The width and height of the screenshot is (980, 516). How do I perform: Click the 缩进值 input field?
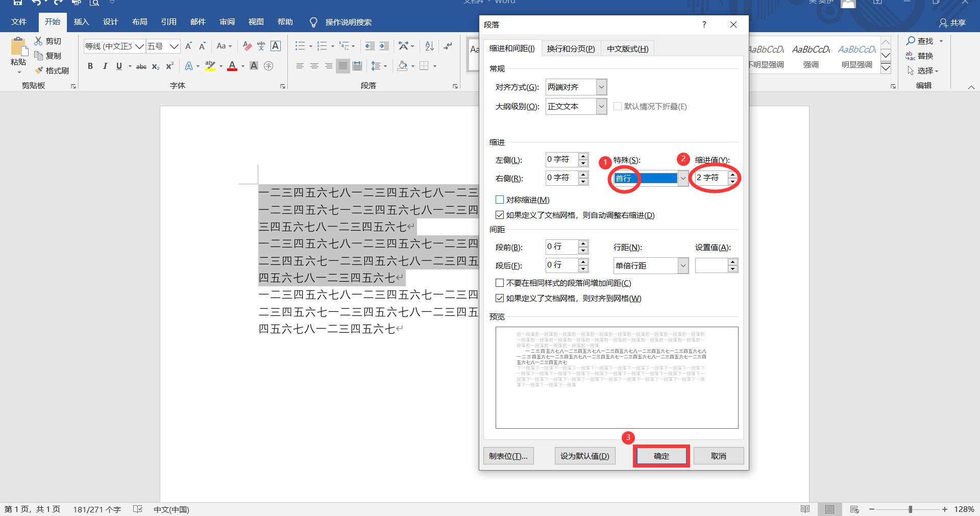tap(710, 178)
